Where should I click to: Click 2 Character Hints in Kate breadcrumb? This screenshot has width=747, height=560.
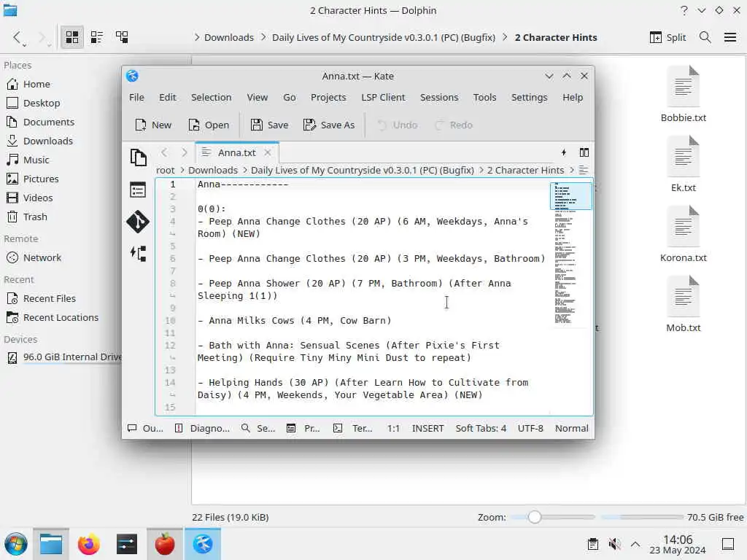tap(525, 170)
